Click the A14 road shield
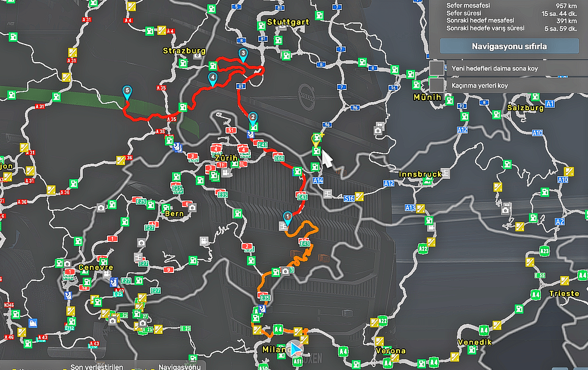This screenshot has height=370, width=588. tap(318, 180)
